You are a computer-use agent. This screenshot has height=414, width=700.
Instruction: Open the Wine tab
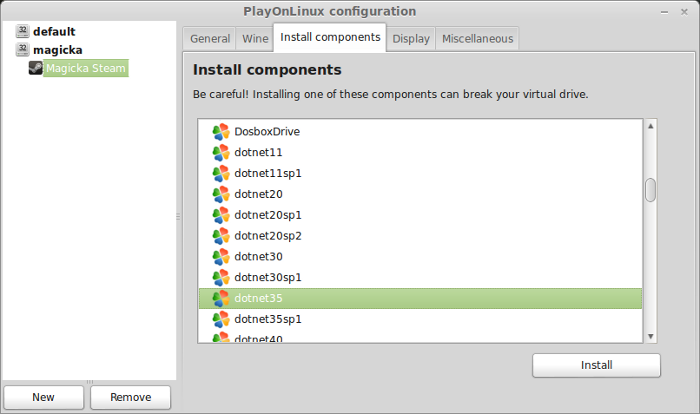(255, 39)
